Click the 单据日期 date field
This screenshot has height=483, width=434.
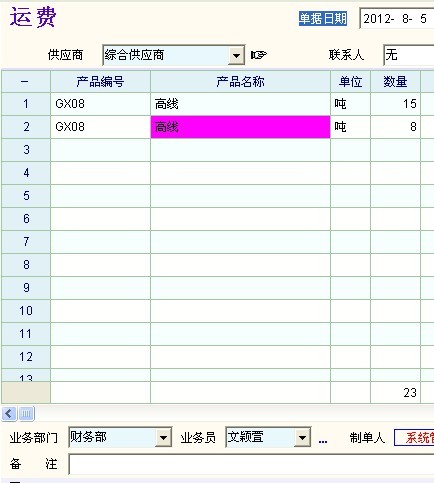tap(397, 19)
